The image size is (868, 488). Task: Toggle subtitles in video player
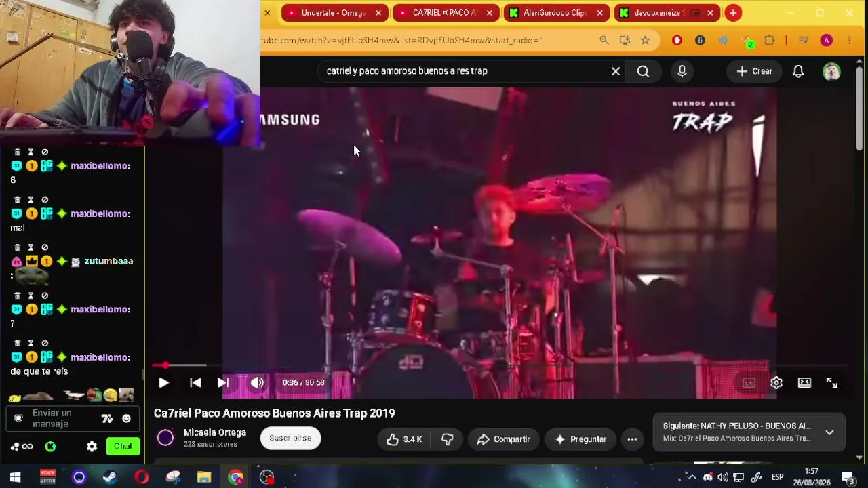(x=749, y=383)
